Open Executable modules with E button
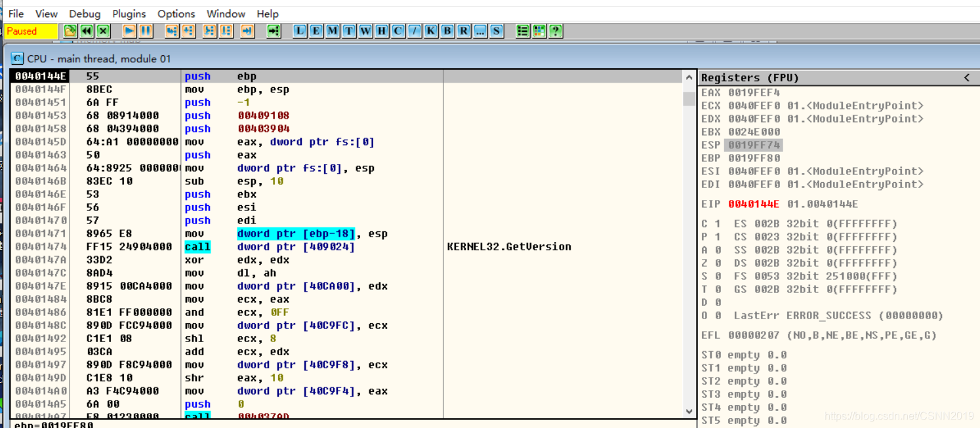 (x=317, y=31)
